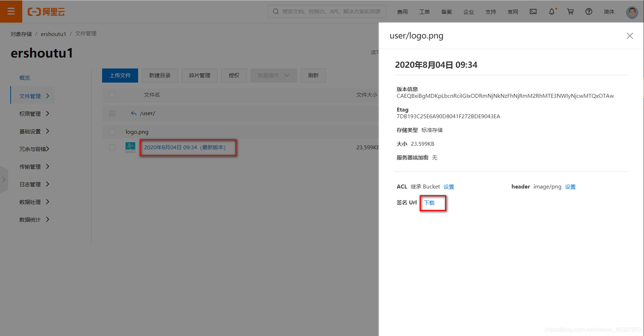Screen dimensions: 644x336
Task: Click the /user/ parent directory link
Action: 147,113
